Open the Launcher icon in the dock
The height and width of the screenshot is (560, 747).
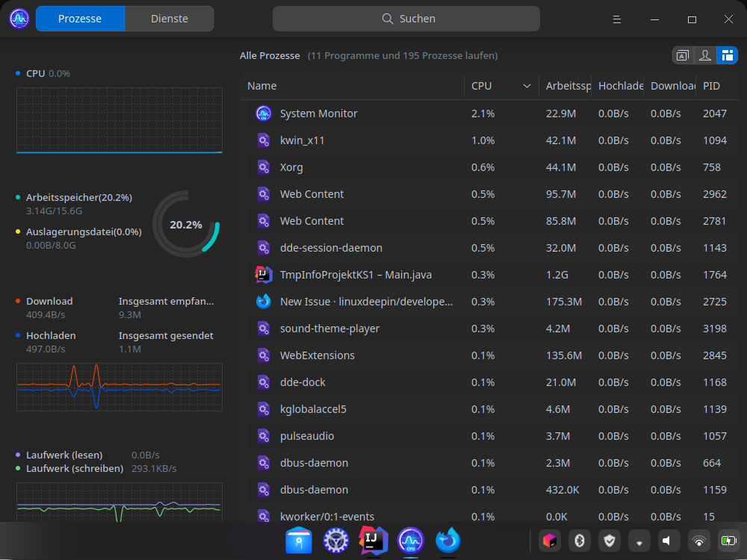[x=299, y=540]
